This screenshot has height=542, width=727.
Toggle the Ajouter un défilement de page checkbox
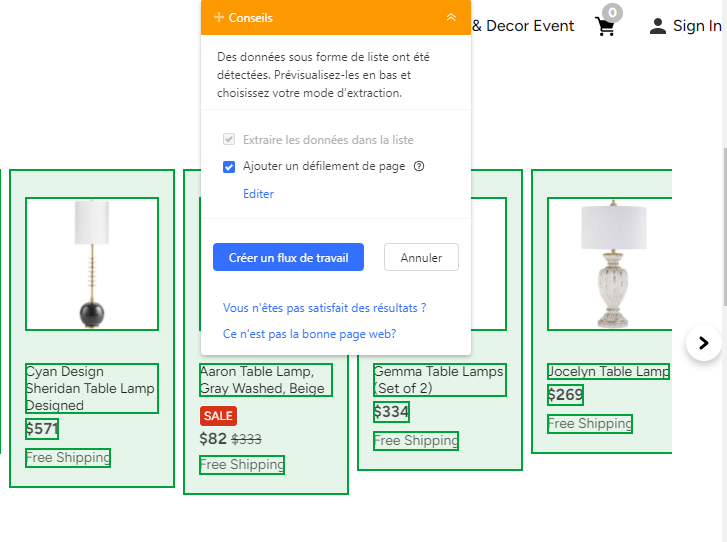229,167
